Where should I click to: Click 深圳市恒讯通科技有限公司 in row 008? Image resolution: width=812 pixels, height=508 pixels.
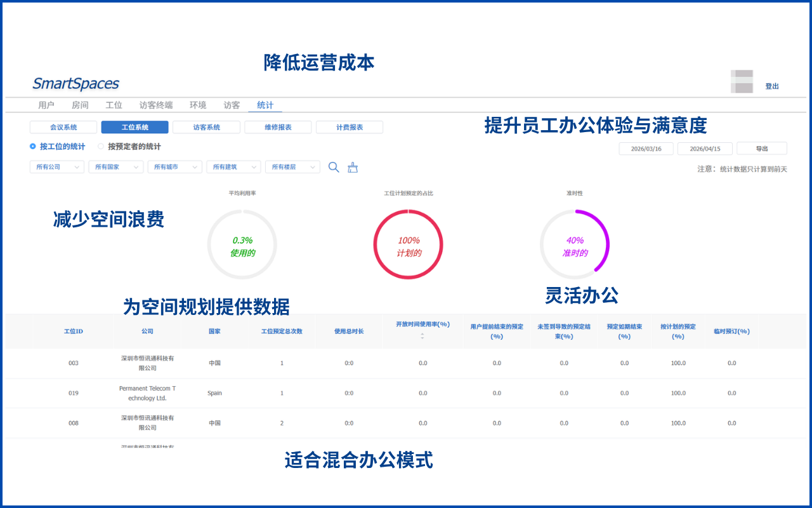[x=147, y=423]
